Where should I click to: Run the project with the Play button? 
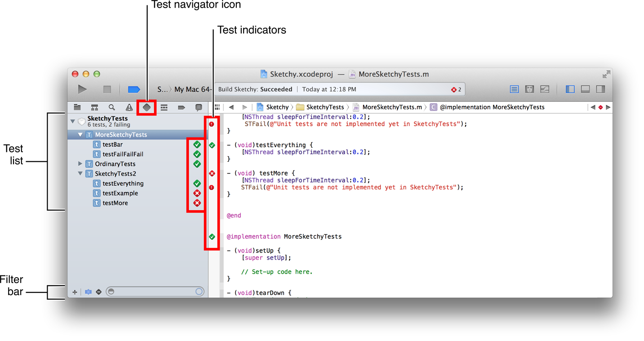click(82, 89)
